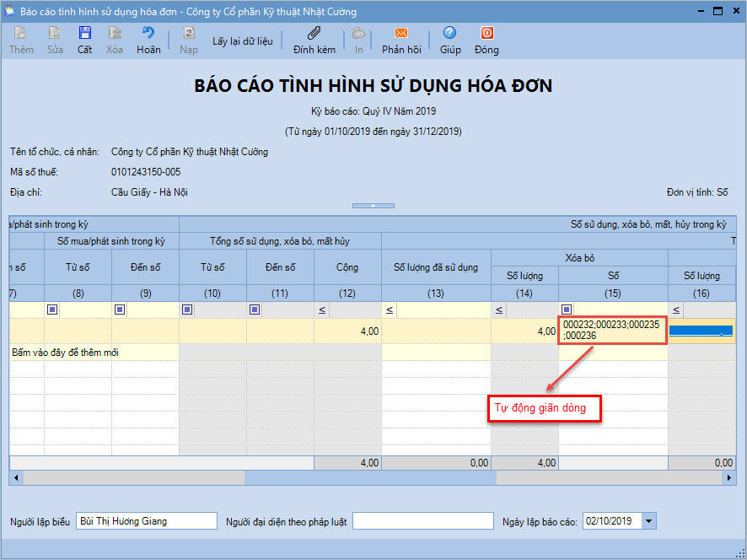
Task: Click the Người đại diện theo pháp luật field
Action: [x=422, y=521]
